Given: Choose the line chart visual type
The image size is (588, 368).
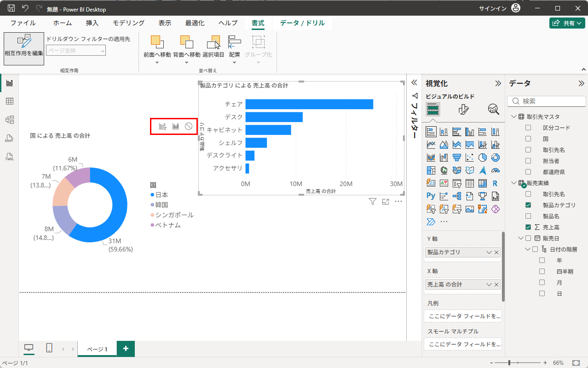Looking at the screenshot, I should tap(431, 145).
